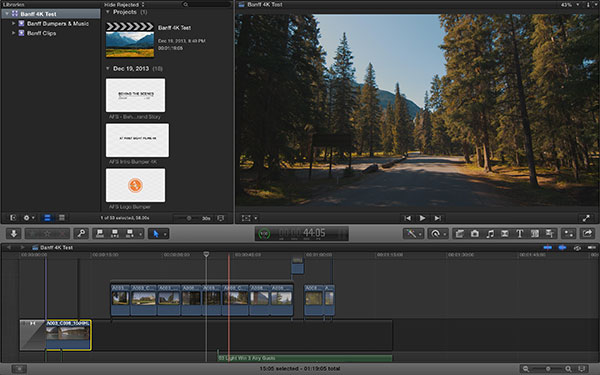Collapse the Dec 19, 2013 group
Viewport: 600px width, 375px height.
[x=108, y=68]
